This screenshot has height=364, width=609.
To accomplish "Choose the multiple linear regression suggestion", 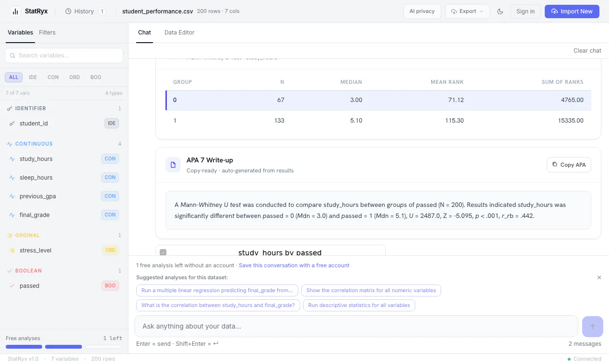I will tap(217, 290).
